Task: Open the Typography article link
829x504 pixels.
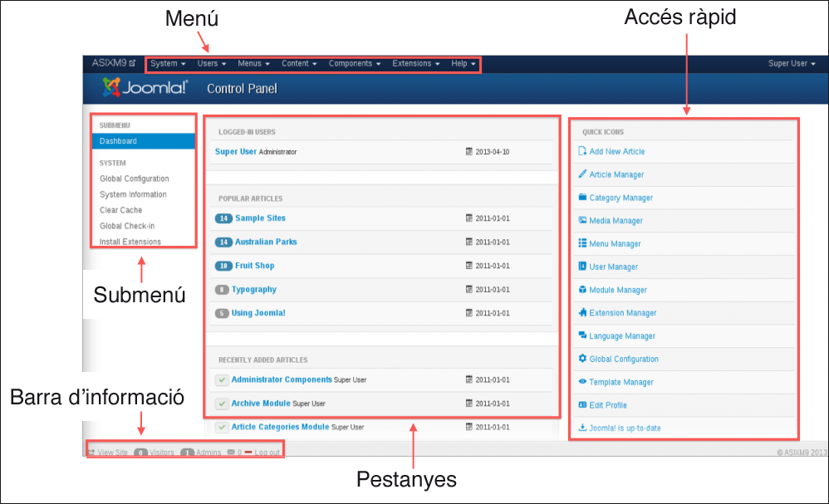Action: tap(254, 290)
